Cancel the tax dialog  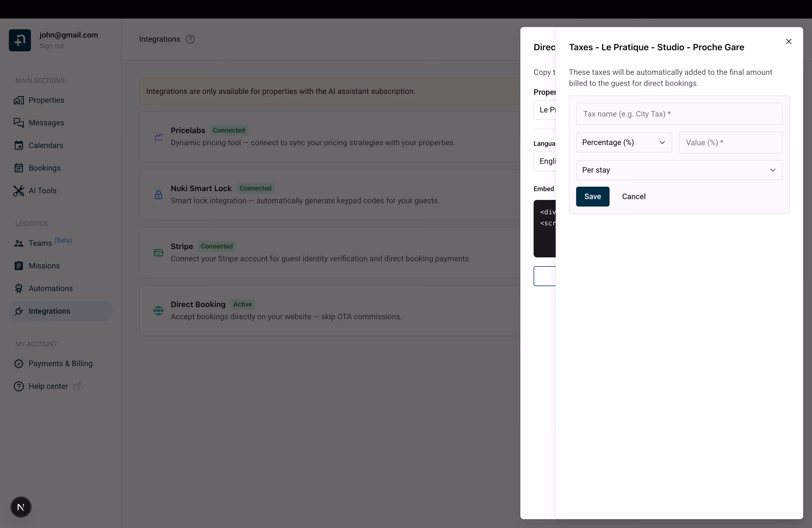click(x=634, y=196)
